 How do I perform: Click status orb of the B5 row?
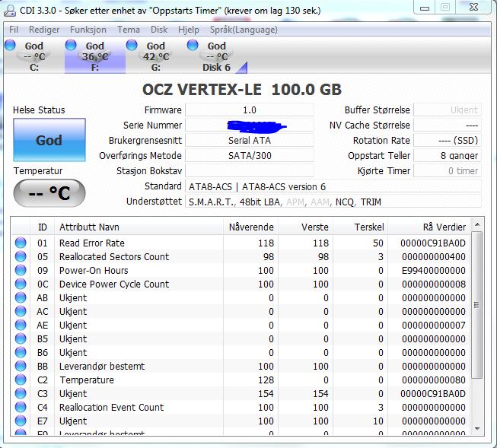click(21, 338)
